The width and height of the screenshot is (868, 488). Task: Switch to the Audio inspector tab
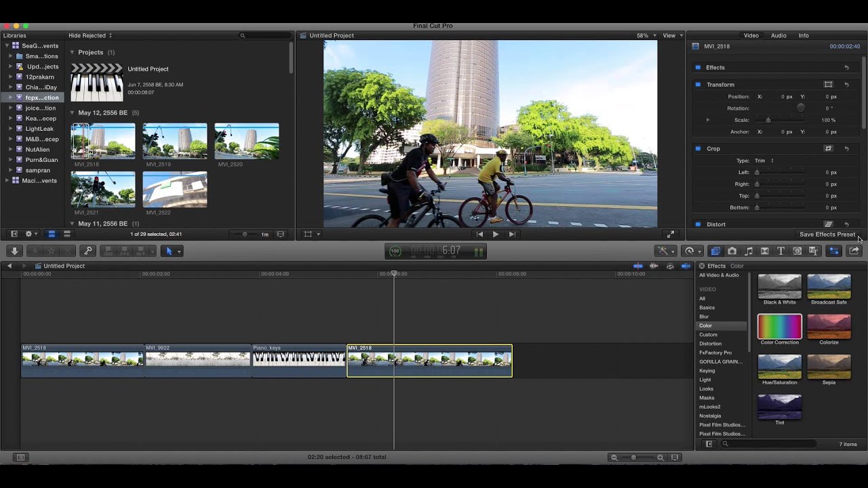778,35
